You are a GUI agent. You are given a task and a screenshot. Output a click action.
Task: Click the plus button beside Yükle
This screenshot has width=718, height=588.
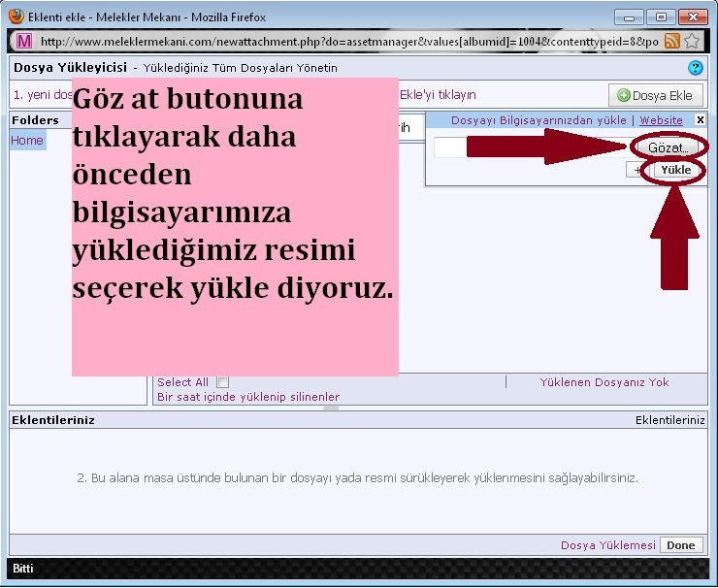coord(637,170)
